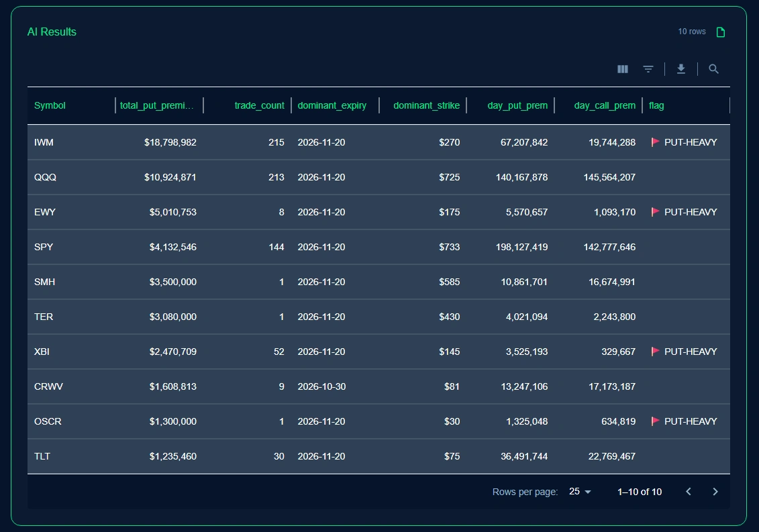Sort by dominant_expiry column header
Viewport: 759px width, 532px height.
point(332,105)
